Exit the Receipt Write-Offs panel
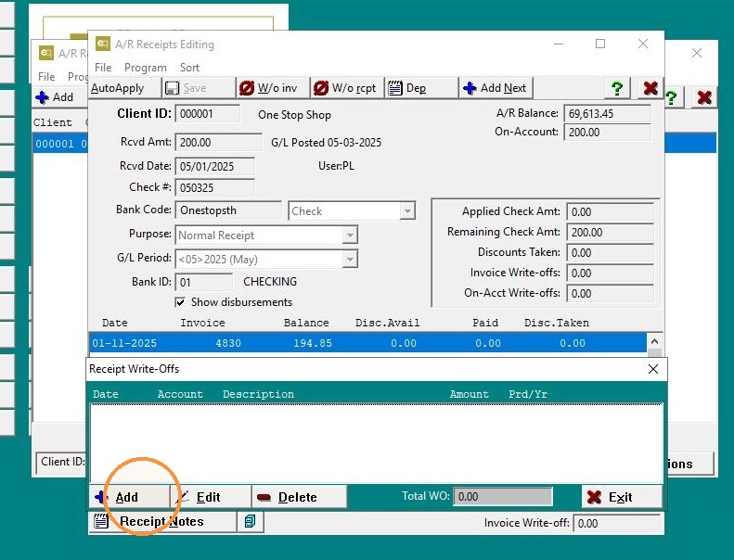This screenshot has width=734, height=560. coord(622,497)
